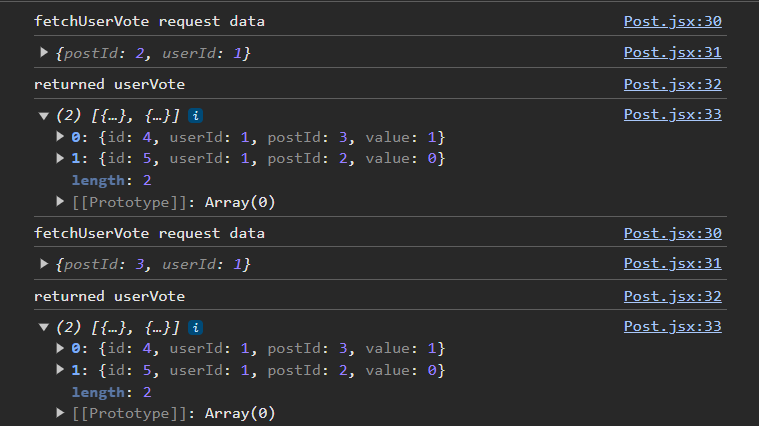The image size is (759, 426).
Task: Expand item 1 in first array
Action: (60, 158)
